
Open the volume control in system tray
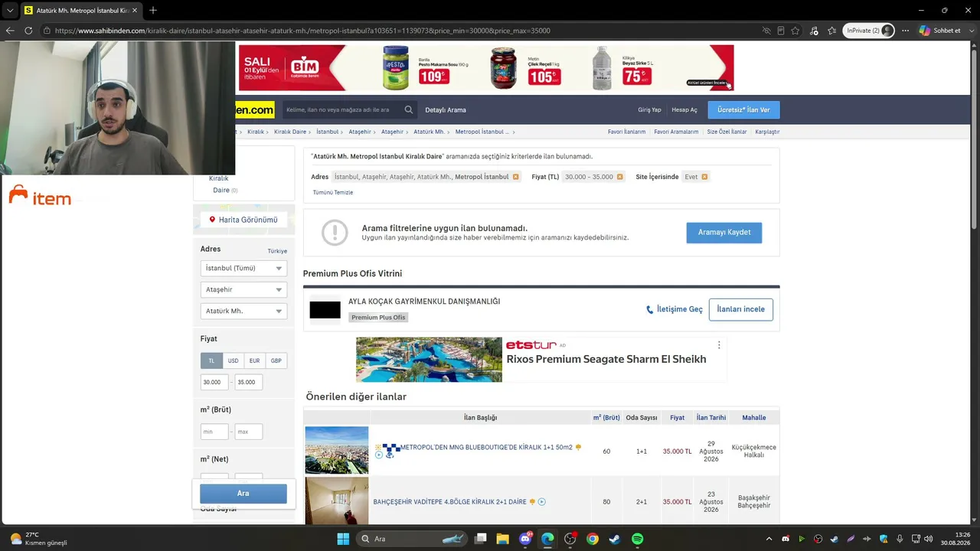928,539
